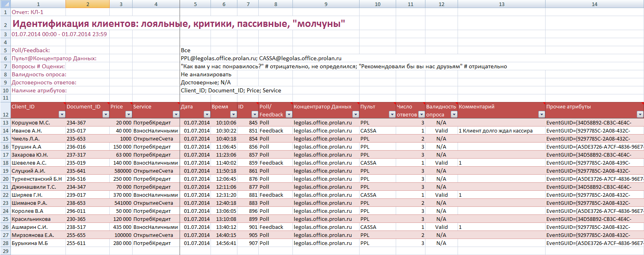
Task: Open the Время filter dropdown
Action: coord(233,114)
